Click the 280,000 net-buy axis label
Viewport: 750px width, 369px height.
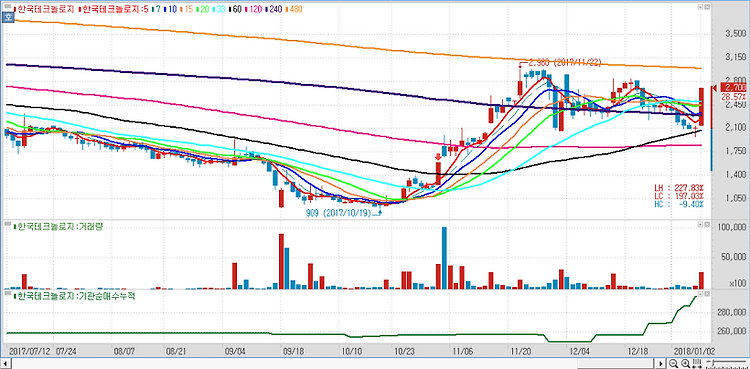tap(731, 313)
